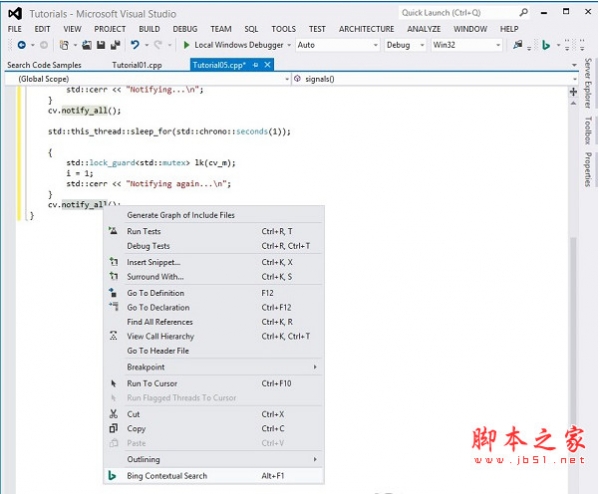Open the debugger target dropdown arrow

(289, 45)
